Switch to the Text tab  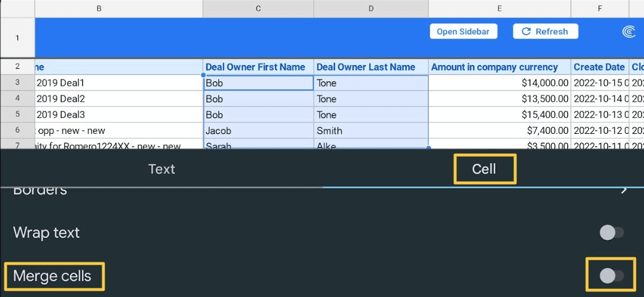tap(162, 169)
